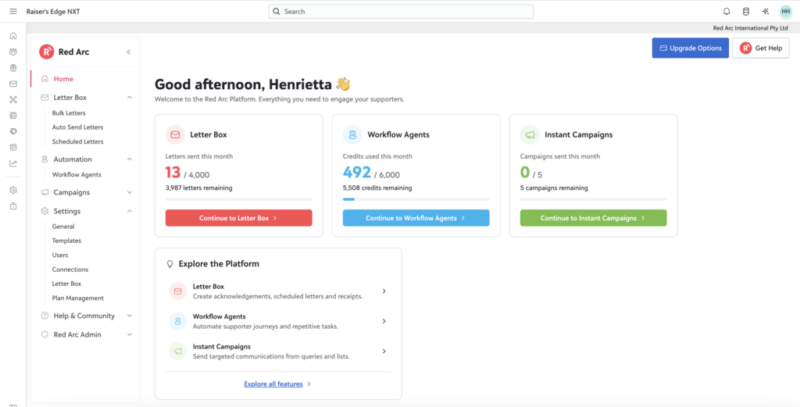Open General under Settings
Viewport: 800px width, 407px height.
click(63, 226)
